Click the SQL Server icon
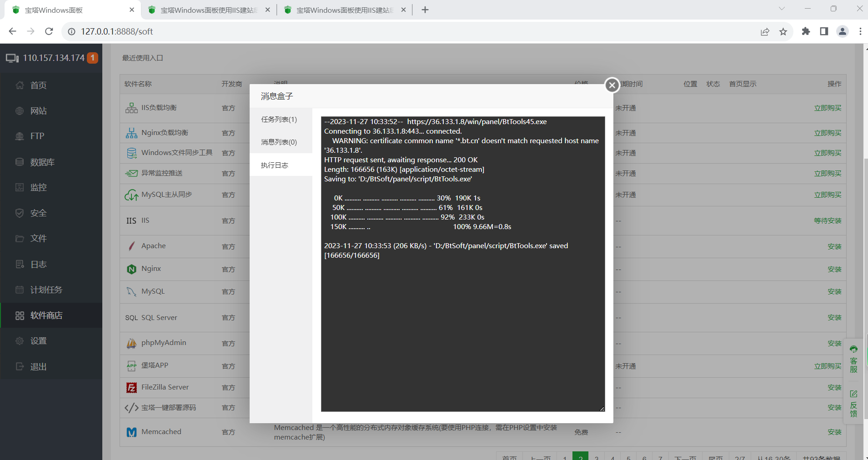Image resolution: width=868 pixels, height=460 pixels. [131, 318]
